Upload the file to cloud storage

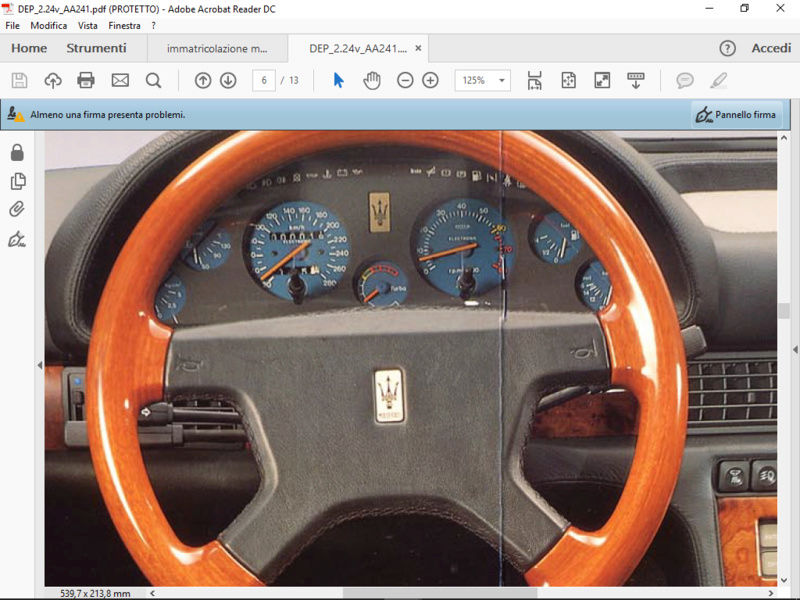point(53,81)
